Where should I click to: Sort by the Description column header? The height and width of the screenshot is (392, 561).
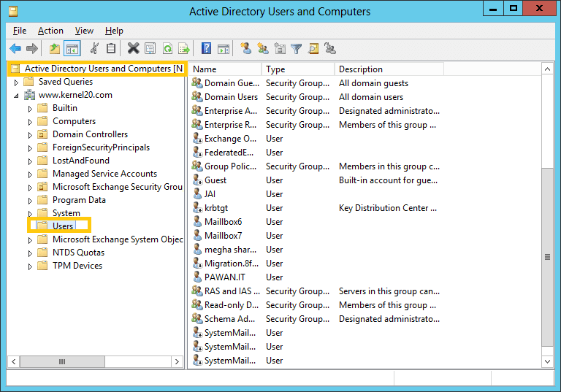pyautogui.click(x=389, y=69)
